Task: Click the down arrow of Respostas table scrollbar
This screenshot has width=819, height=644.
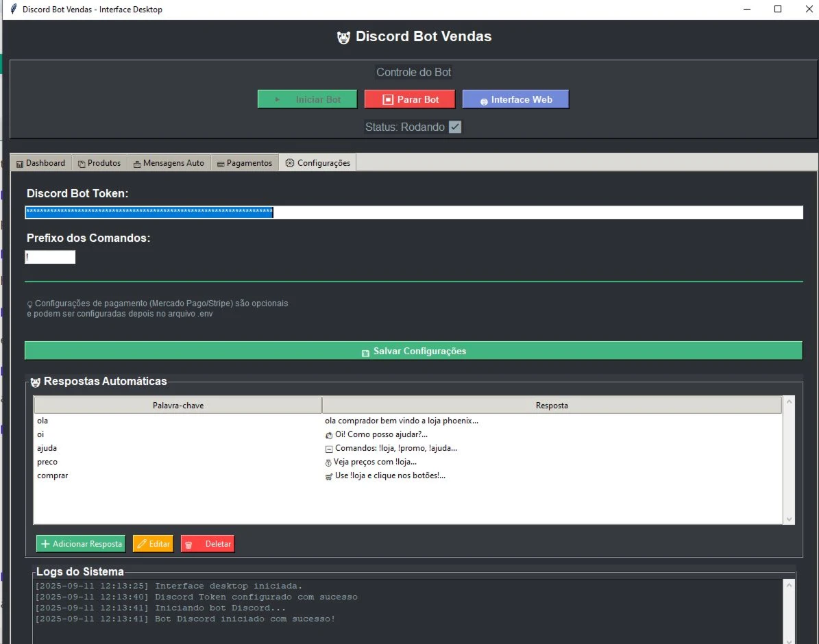Action: 789,519
